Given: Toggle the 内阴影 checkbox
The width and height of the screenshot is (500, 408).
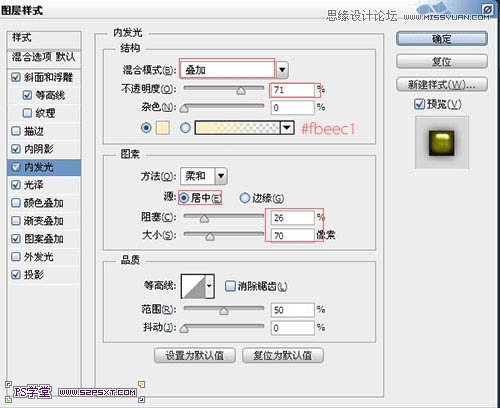Looking at the screenshot, I should (15, 149).
